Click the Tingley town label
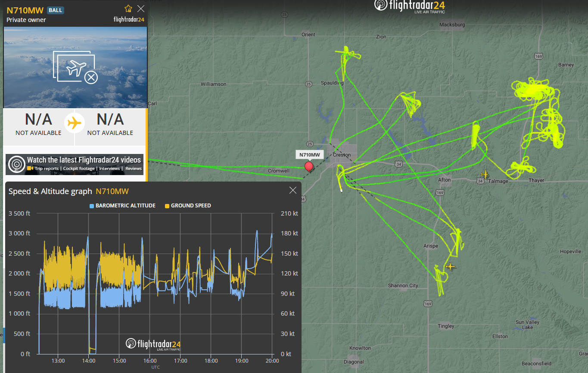 point(446,326)
